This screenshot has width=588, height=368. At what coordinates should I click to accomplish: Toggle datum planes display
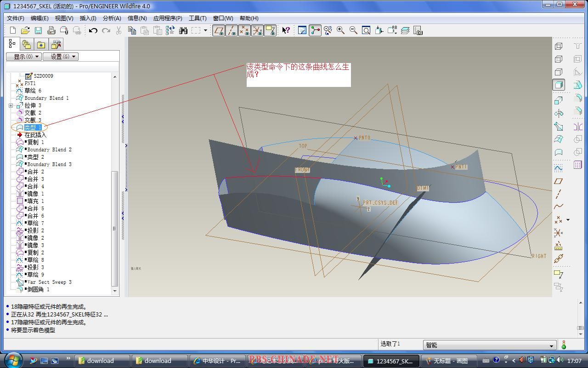[x=219, y=30]
